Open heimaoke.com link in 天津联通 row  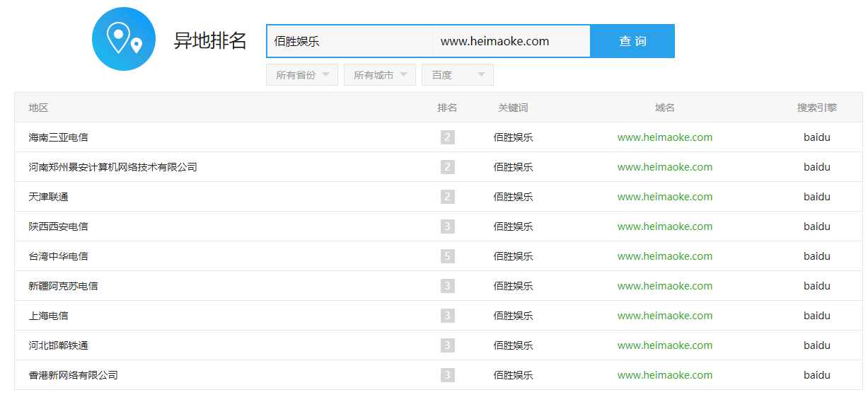point(665,197)
